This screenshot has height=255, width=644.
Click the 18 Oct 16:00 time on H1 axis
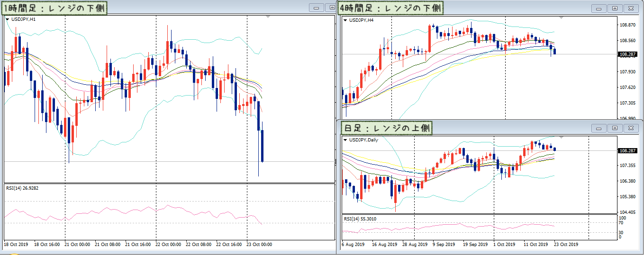pos(46,245)
